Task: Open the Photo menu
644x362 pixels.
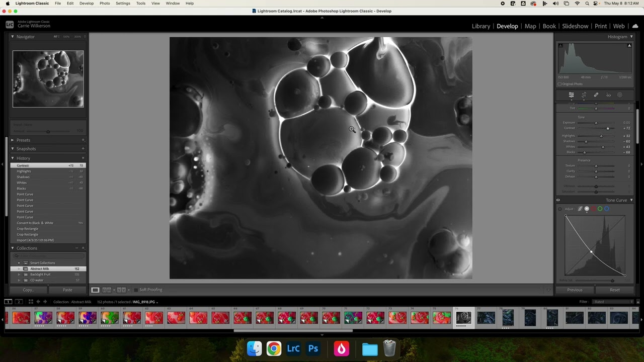Action: [x=105, y=4]
